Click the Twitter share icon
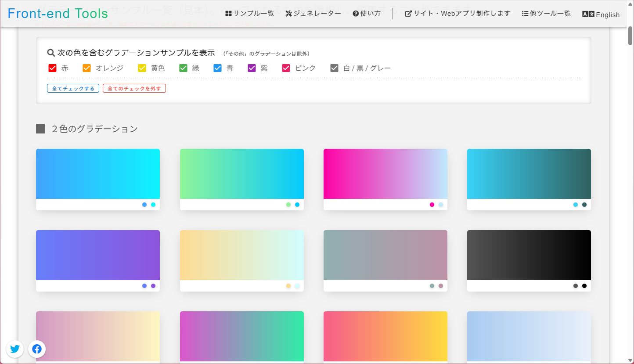Screen dimensions: 634x364 pos(15,349)
